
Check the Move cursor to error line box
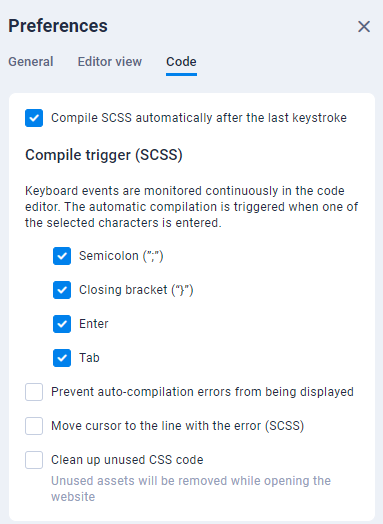[x=34, y=426]
